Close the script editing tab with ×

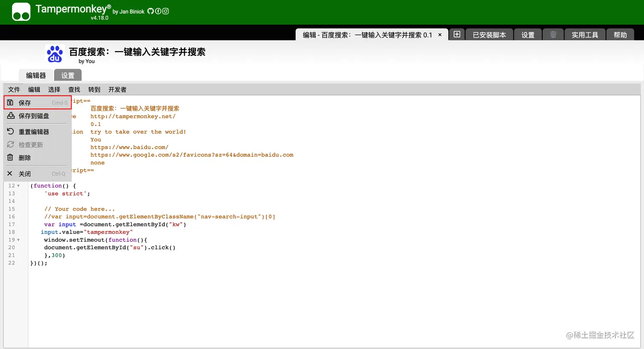point(440,35)
